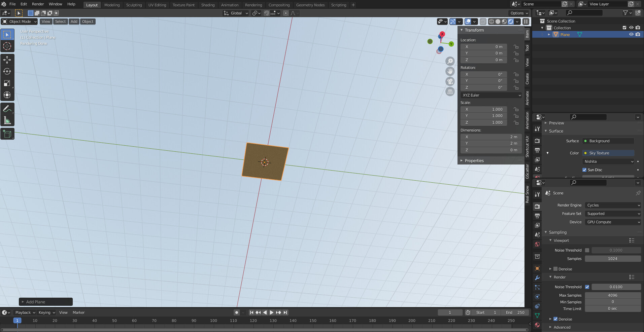Open the Keying popover in timeline
The width and height of the screenshot is (644, 332).
pyautogui.click(x=46, y=312)
